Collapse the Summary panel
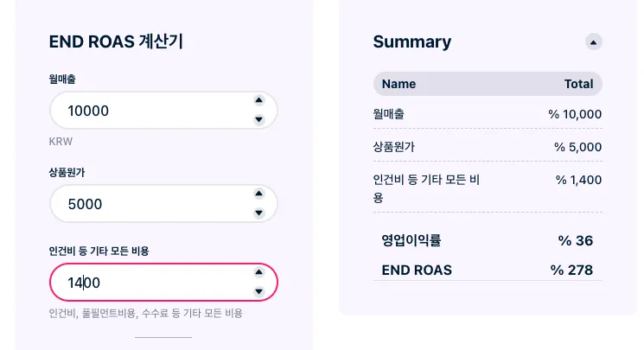 [593, 41]
